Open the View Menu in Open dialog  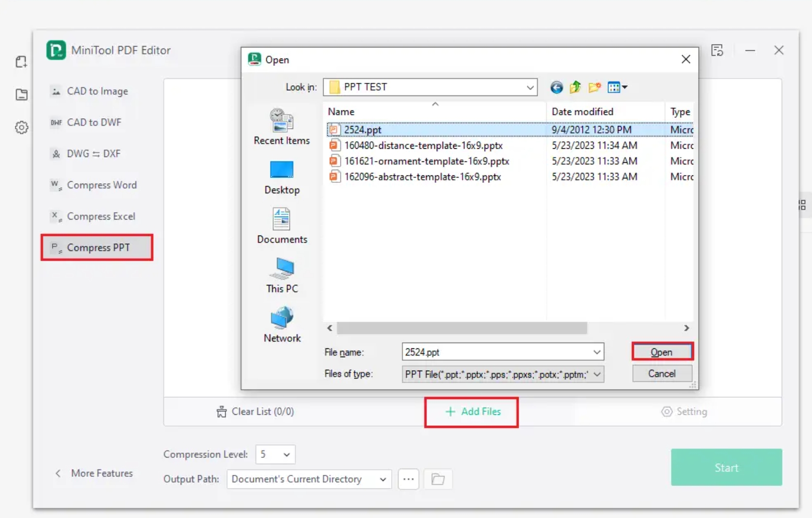tap(617, 87)
